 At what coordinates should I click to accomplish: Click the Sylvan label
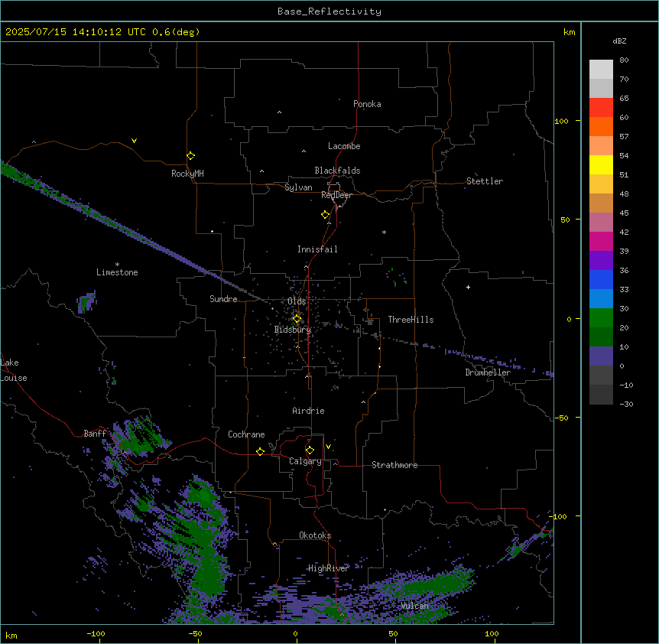pyautogui.click(x=298, y=187)
